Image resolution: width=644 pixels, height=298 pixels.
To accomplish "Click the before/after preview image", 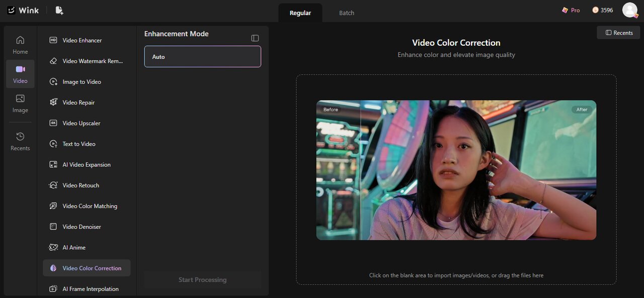I will point(456,170).
